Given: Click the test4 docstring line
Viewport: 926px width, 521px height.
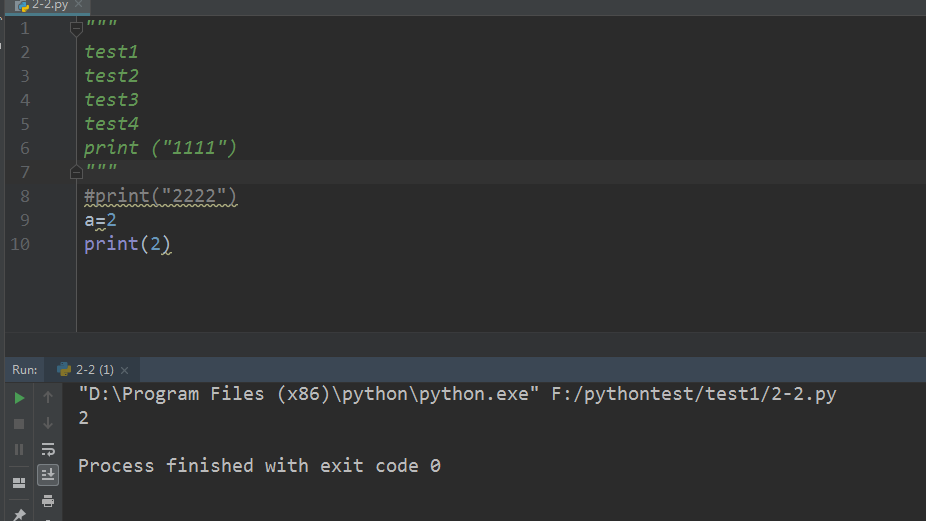Looking at the screenshot, I should tap(111, 124).
